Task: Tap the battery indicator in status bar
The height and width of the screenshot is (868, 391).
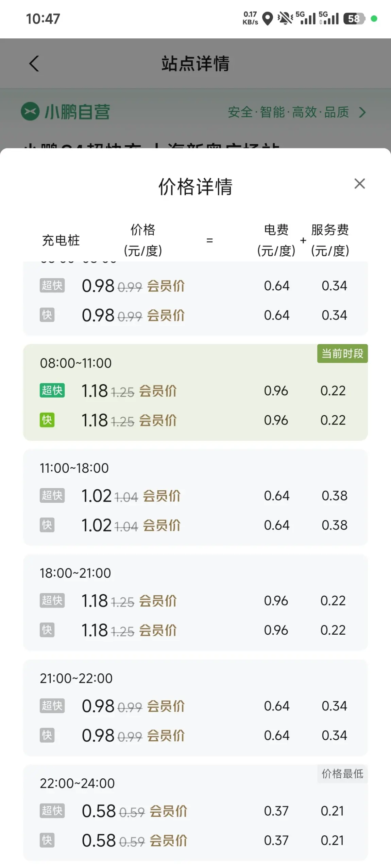Action: (354, 19)
